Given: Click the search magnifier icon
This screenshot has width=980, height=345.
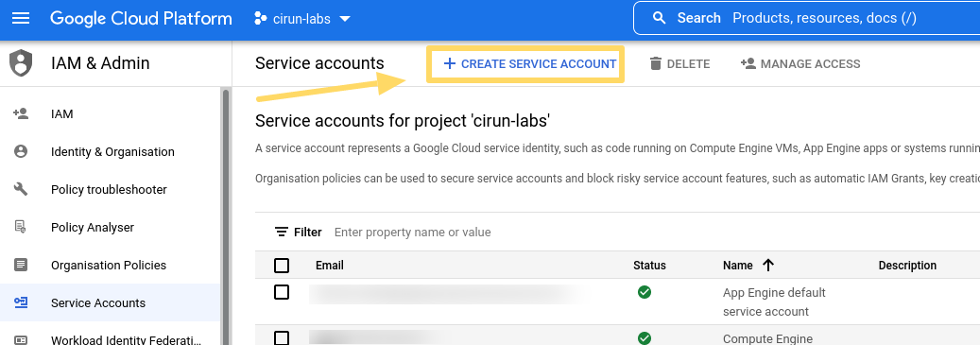Looking at the screenshot, I should pyautogui.click(x=659, y=18).
